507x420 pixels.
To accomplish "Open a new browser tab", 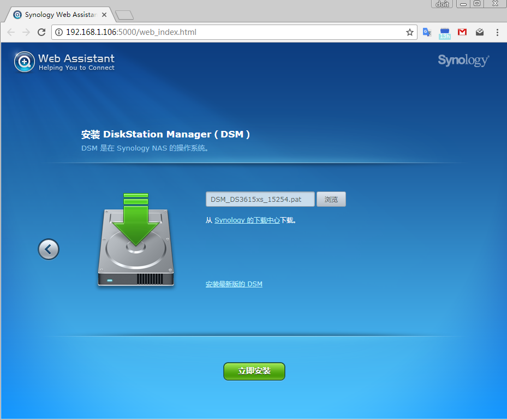I will 124,15.
